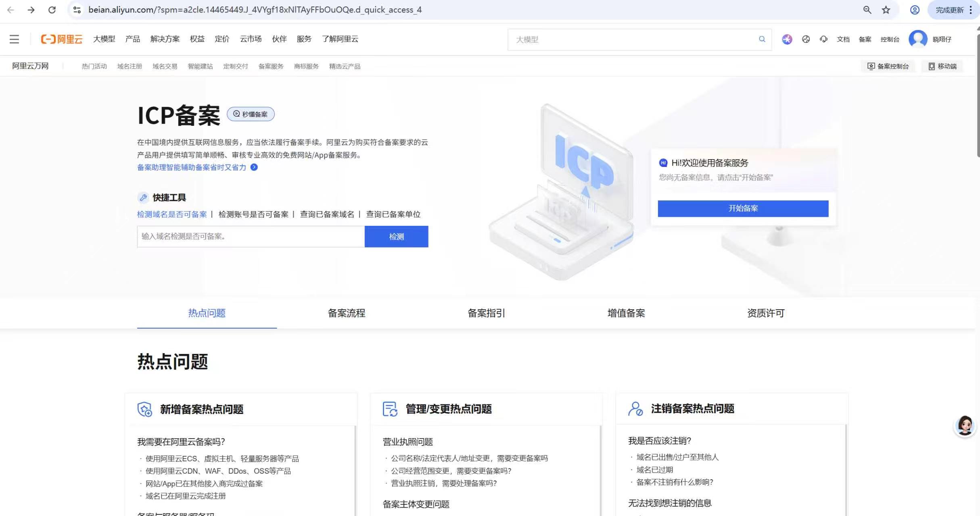Open 热门活动 in sub-navigation
Screen dimensions: 980x516
pyautogui.click(x=94, y=67)
